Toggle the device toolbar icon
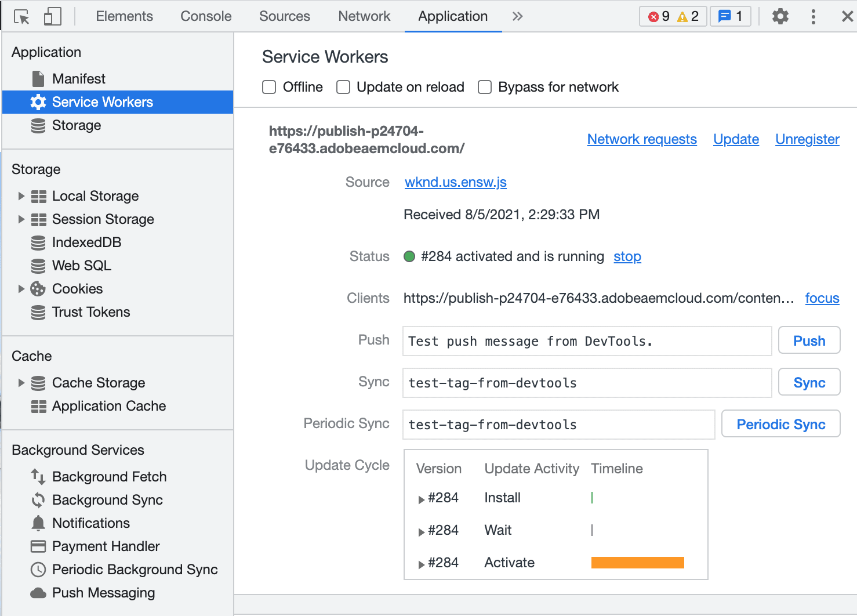The height and width of the screenshot is (616, 857). click(52, 16)
